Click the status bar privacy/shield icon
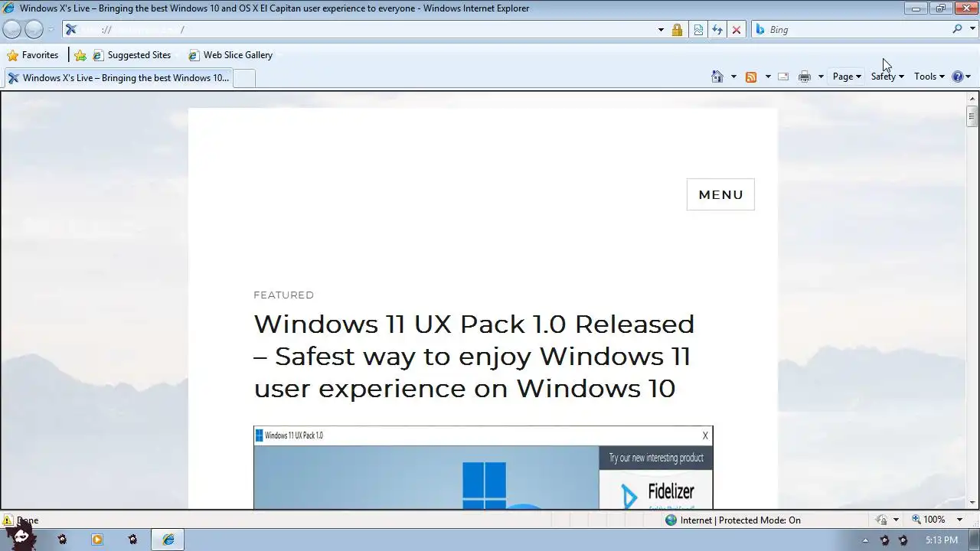 (882, 520)
